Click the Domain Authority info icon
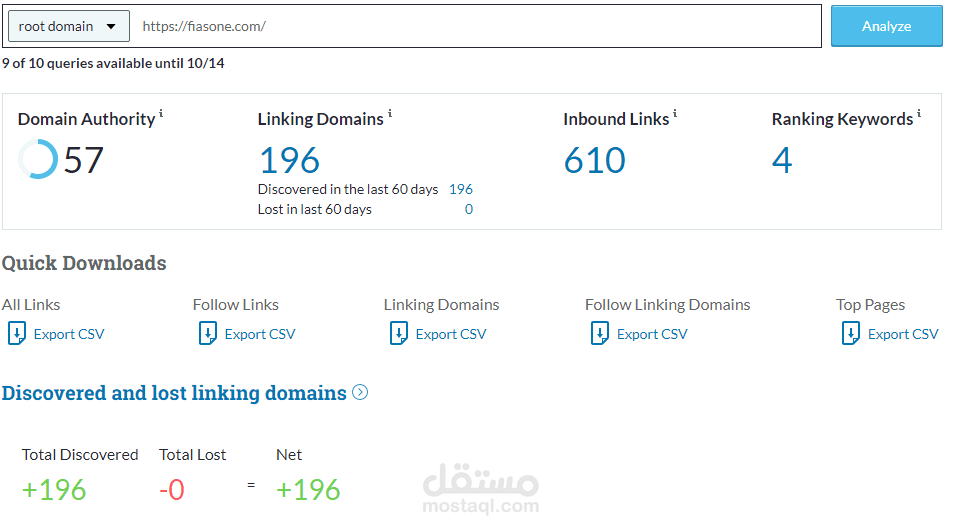The height and width of the screenshot is (527, 963). tap(161, 114)
